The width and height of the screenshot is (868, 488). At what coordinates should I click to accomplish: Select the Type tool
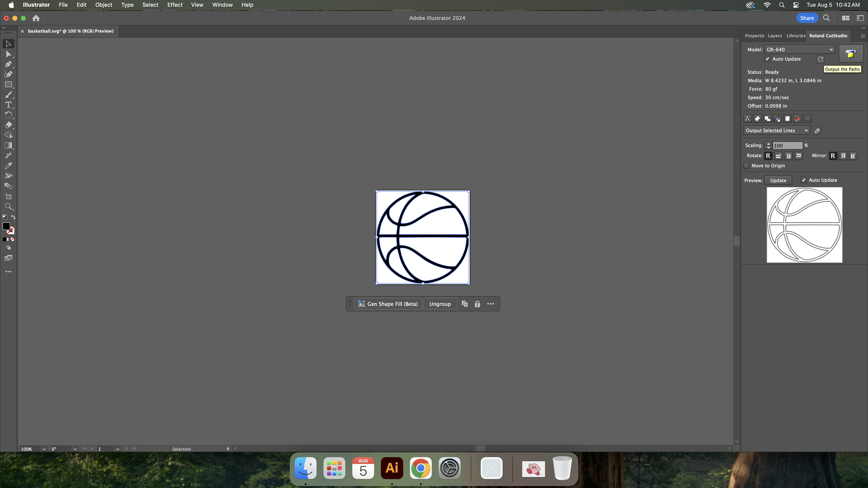[x=8, y=105]
